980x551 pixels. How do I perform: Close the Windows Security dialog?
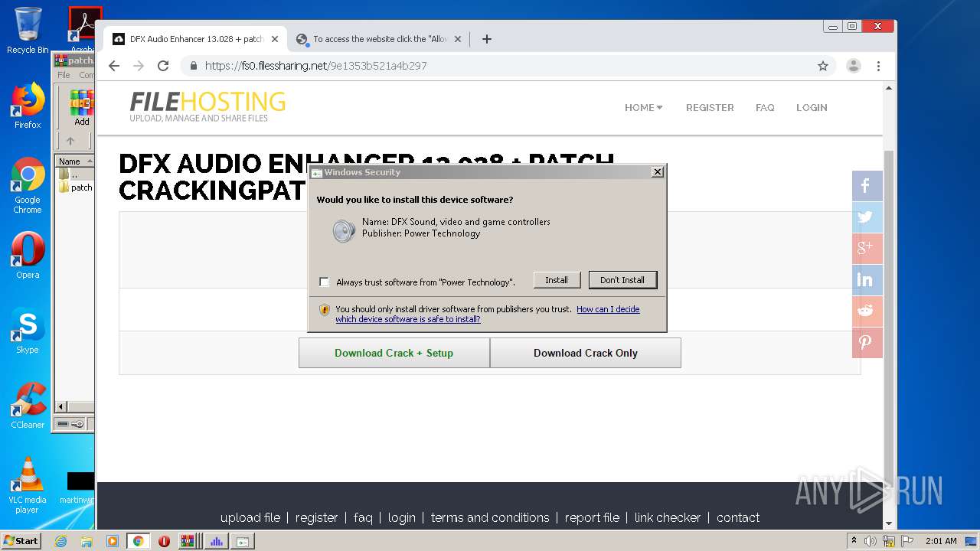tap(657, 172)
